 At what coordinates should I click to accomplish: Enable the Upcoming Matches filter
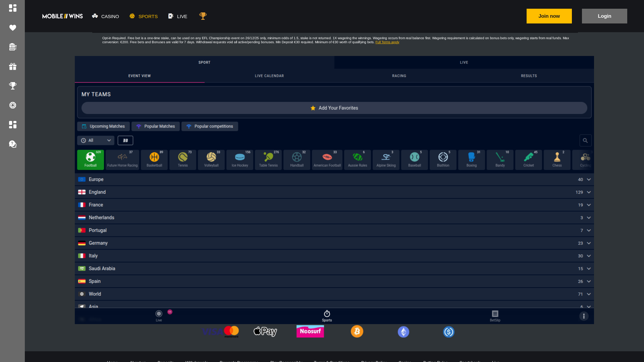[x=103, y=126]
